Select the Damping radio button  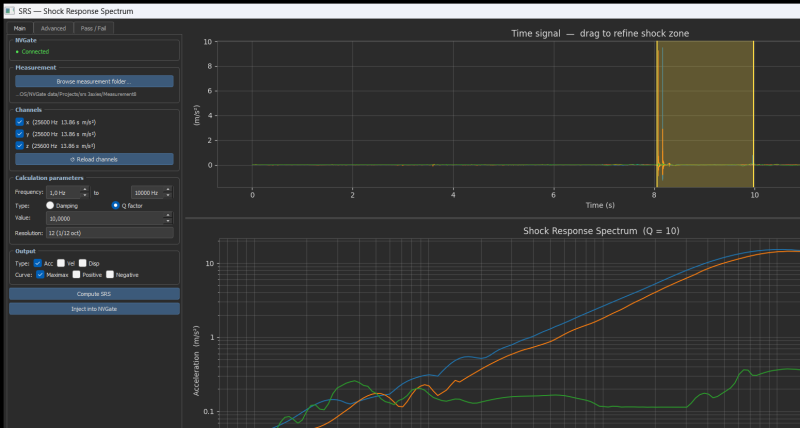pos(50,206)
